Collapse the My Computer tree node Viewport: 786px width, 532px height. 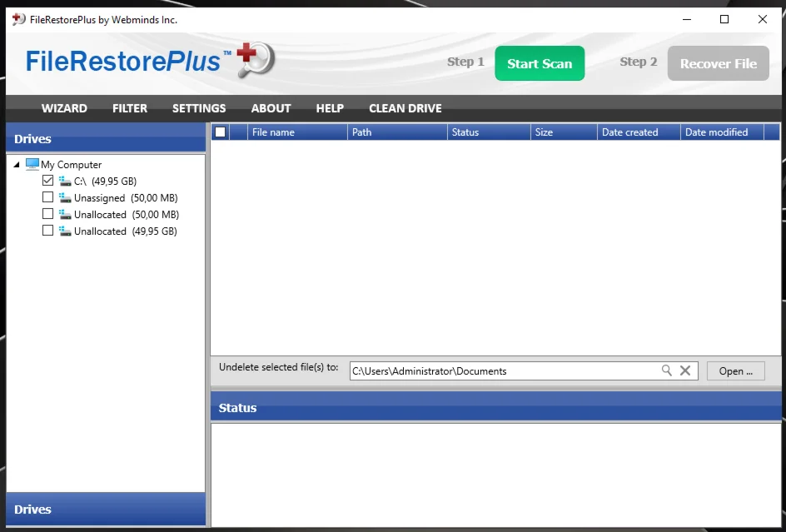pyautogui.click(x=17, y=165)
